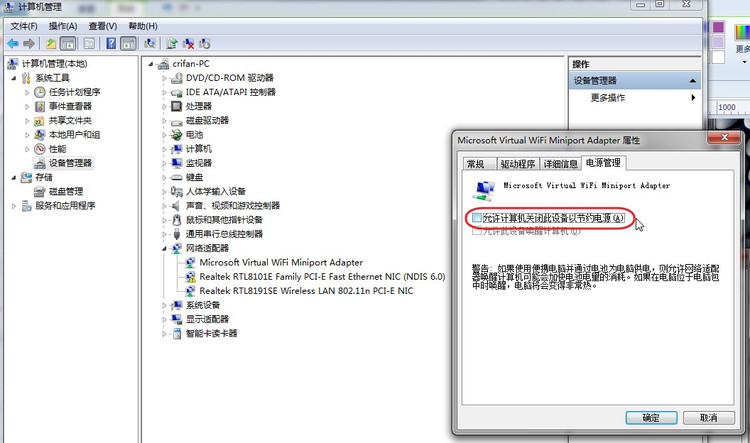Click the Realtek RTL8101E warning adapter icon
The width and height of the screenshot is (750, 443).
click(x=190, y=277)
